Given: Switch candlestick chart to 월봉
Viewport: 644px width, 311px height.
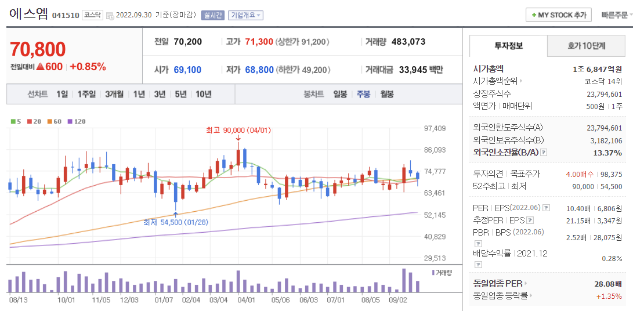Looking at the screenshot, I should (x=387, y=94).
